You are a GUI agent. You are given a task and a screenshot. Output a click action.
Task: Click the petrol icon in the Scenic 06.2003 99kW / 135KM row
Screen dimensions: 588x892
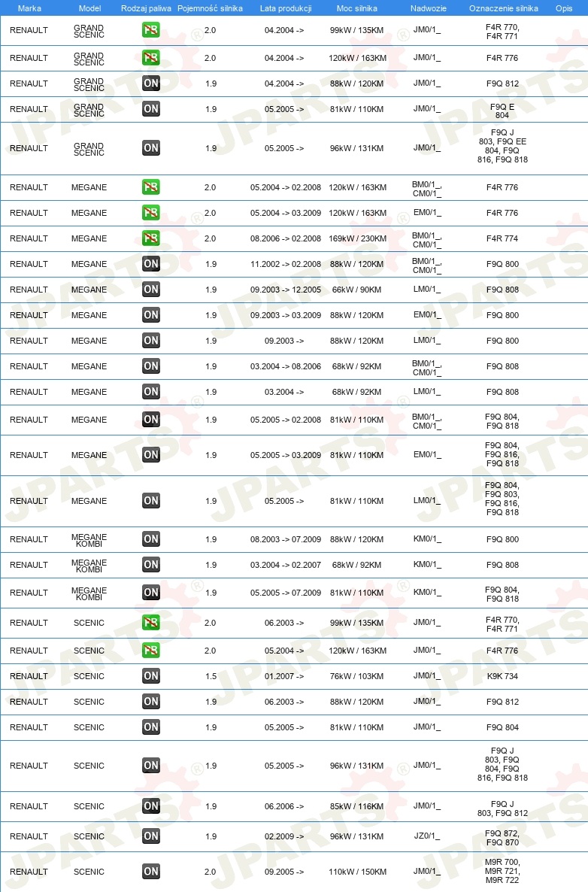pyautogui.click(x=150, y=623)
